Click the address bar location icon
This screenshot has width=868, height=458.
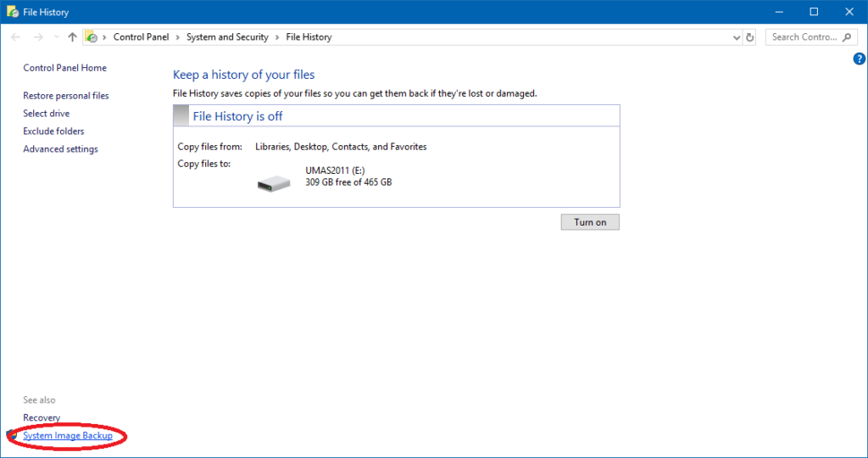(92, 37)
